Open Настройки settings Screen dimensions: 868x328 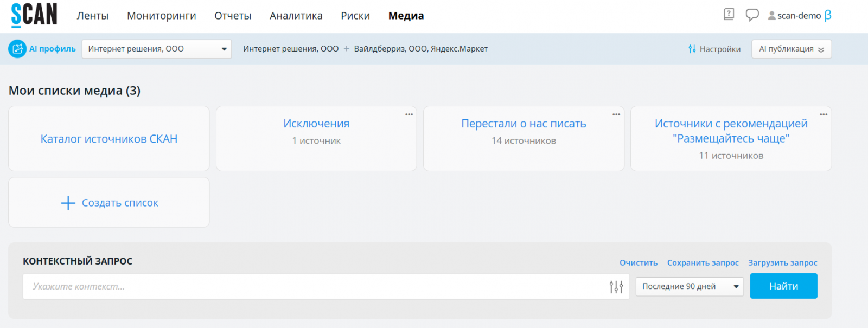coord(714,49)
